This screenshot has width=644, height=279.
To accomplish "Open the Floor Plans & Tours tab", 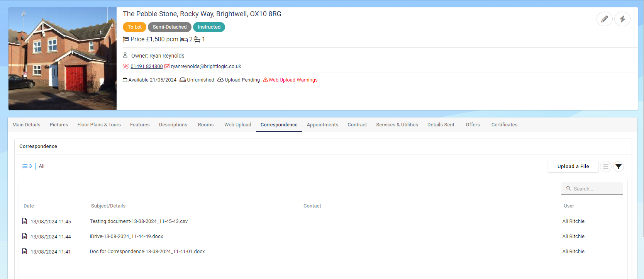I will coord(99,125).
